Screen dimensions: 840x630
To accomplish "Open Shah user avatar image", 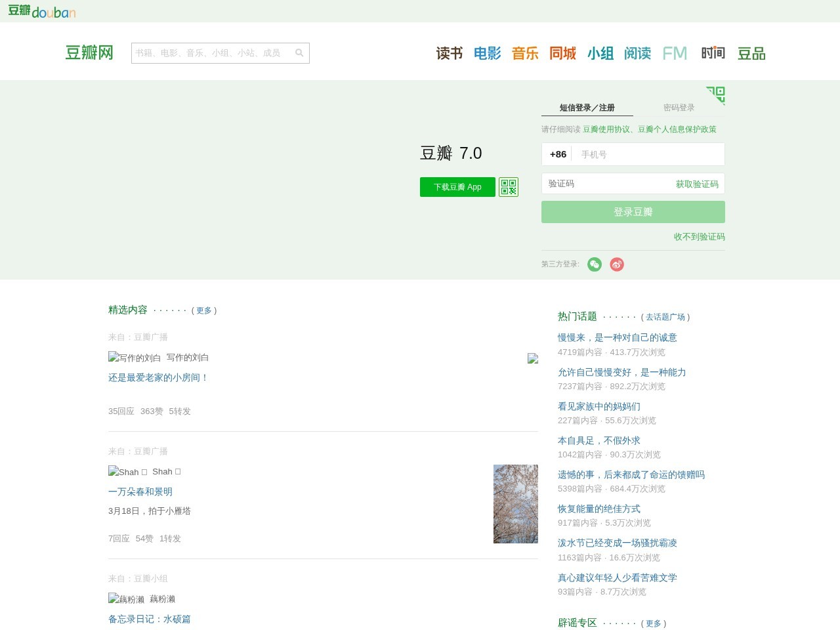I will click(x=128, y=472).
